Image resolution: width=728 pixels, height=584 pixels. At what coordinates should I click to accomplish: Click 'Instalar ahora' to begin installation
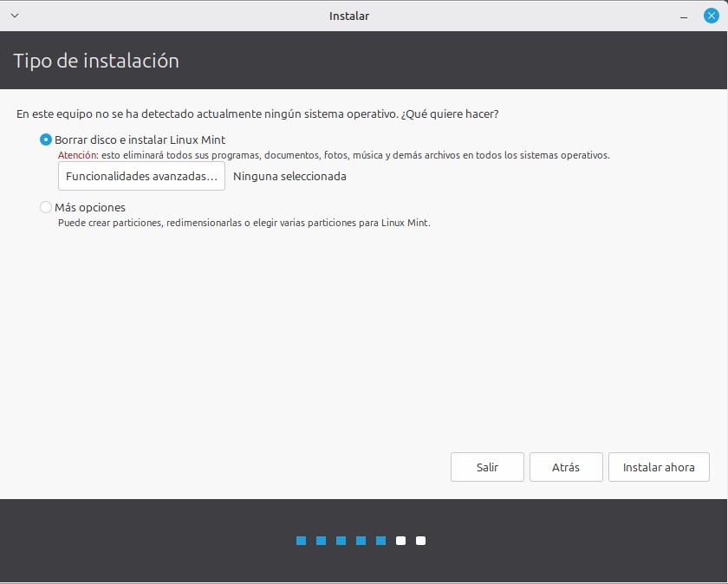click(x=659, y=467)
